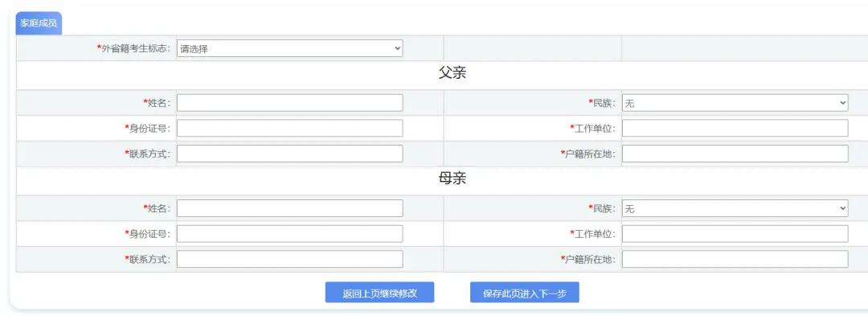Click the 外省籍考生标志 label
The height and width of the screenshot is (316, 868).
coord(133,49)
